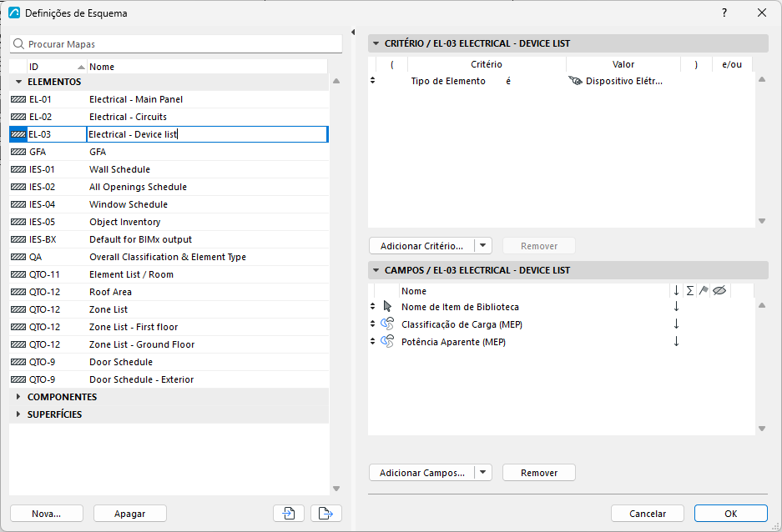Click the Nome de Item de Biblioteca arrow icon
Screen dimensions: 782x532
click(387, 306)
